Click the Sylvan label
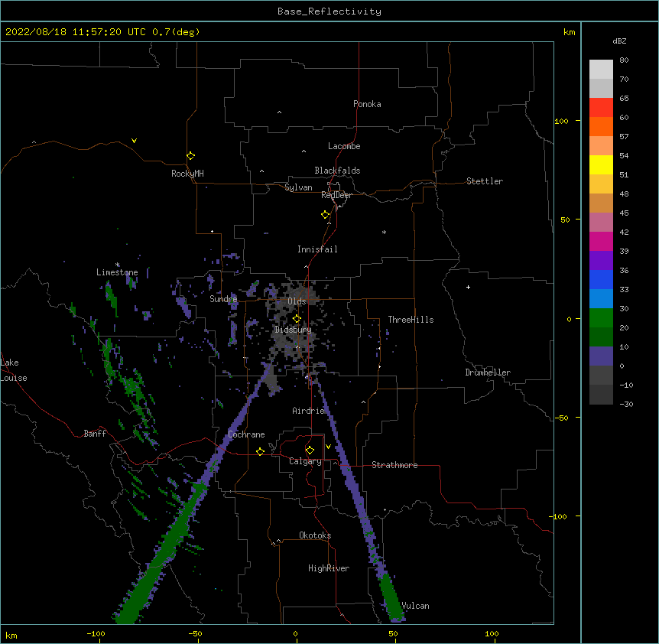The height and width of the screenshot is (644, 659). [298, 187]
